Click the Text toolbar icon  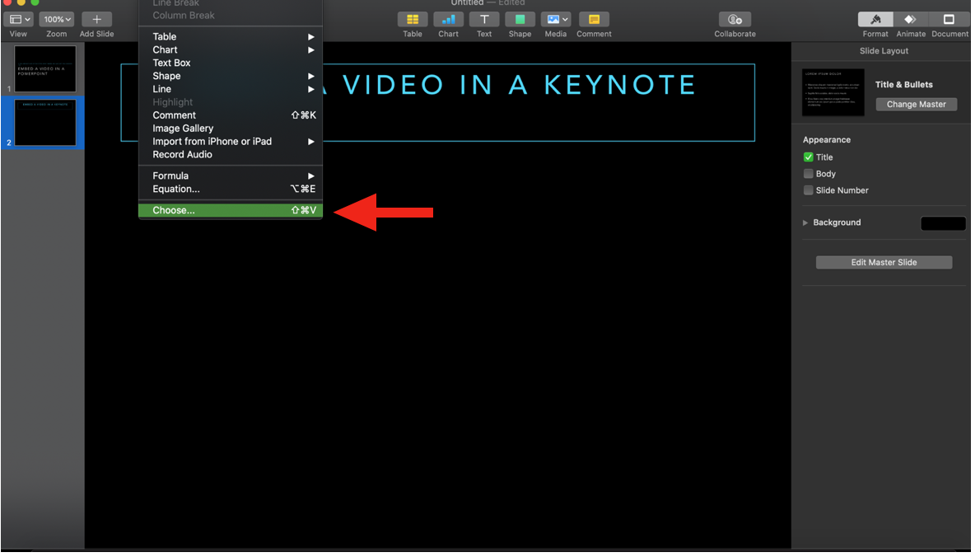pyautogui.click(x=484, y=20)
